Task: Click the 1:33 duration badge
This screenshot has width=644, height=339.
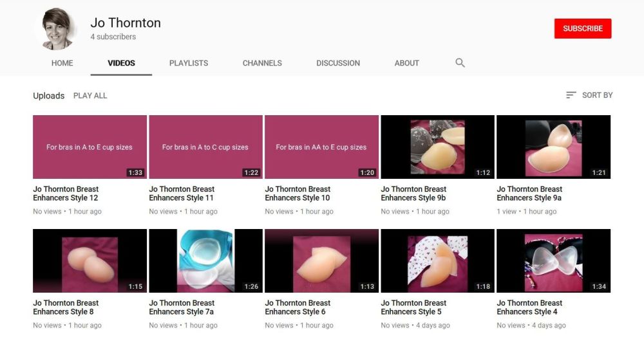Action: [x=135, y=173]
